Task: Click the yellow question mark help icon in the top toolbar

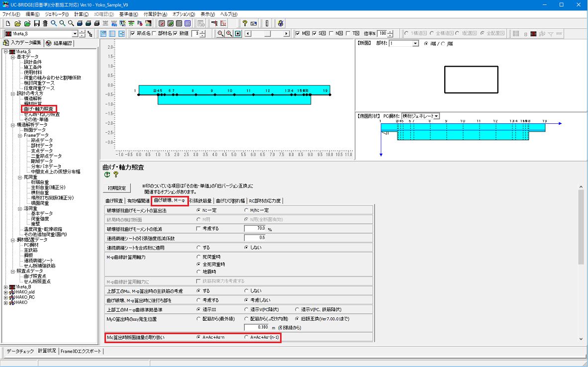Action: coord(245,23)
